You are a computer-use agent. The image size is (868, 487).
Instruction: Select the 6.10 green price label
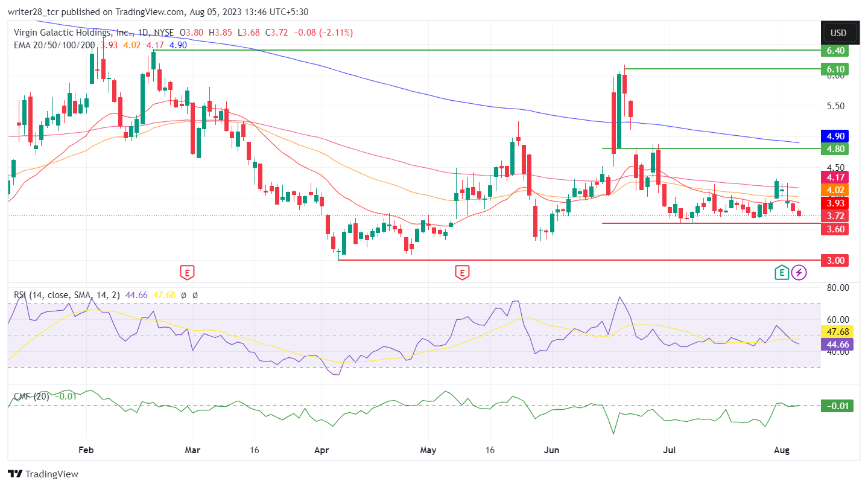click(835, 69)
